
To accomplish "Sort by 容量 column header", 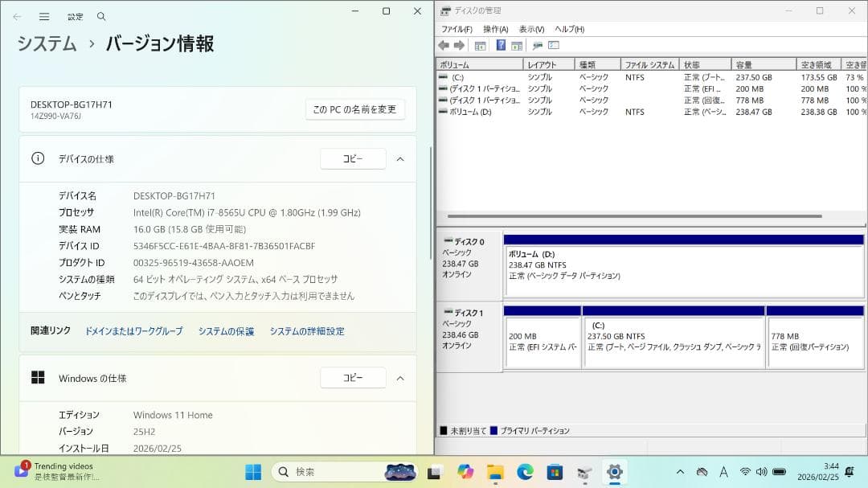I will point(764,65).
